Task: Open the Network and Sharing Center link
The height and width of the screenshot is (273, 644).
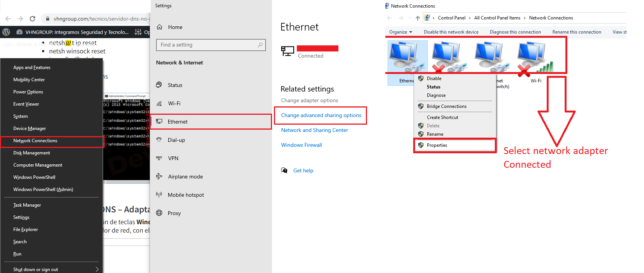Action: (x=314, y=130)
